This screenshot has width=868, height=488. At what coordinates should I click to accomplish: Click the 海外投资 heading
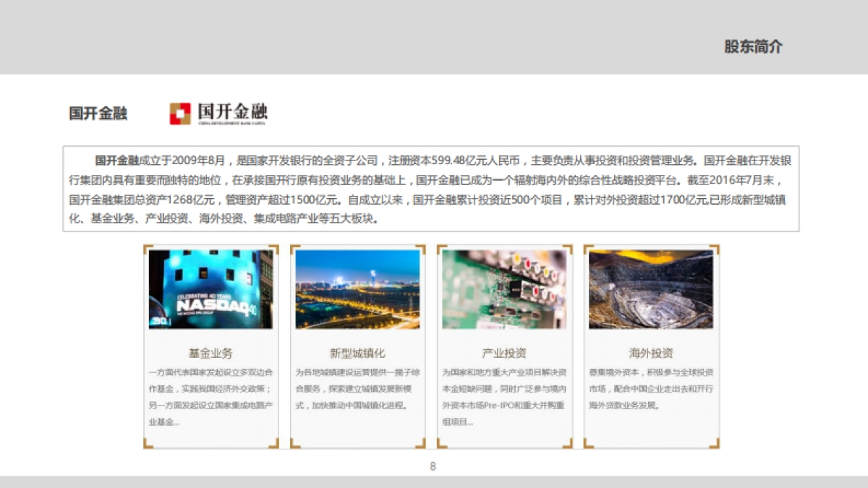pos(650,353)
